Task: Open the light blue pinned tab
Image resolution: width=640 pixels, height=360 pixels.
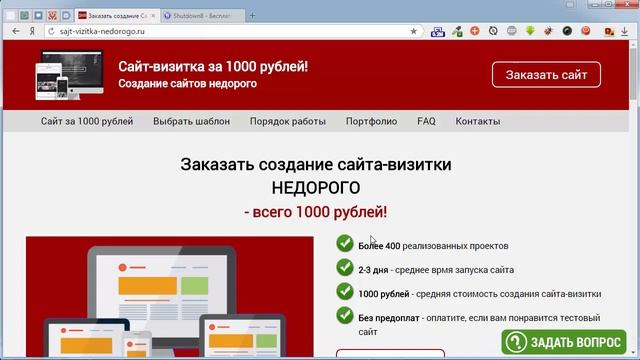Action: (66, 16)
